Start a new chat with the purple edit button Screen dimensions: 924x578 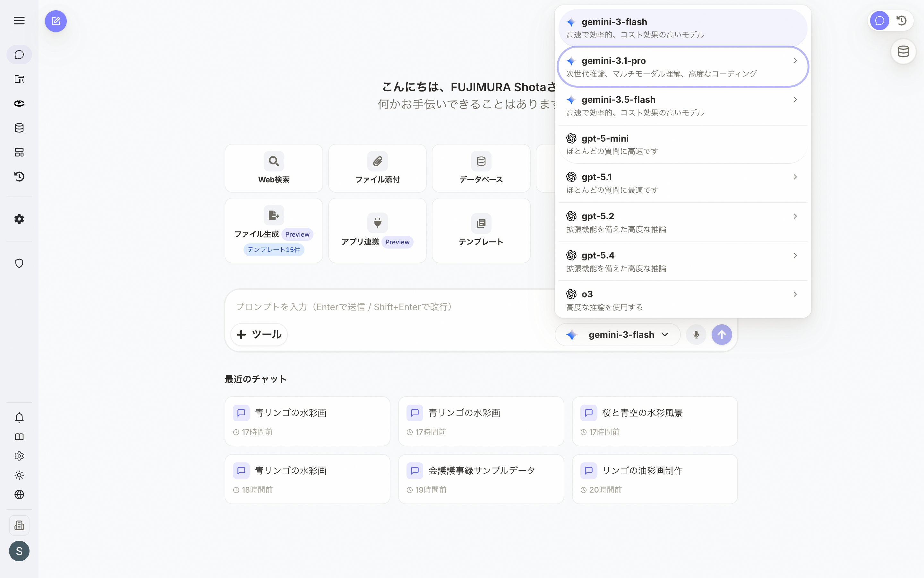click(56, 21)
